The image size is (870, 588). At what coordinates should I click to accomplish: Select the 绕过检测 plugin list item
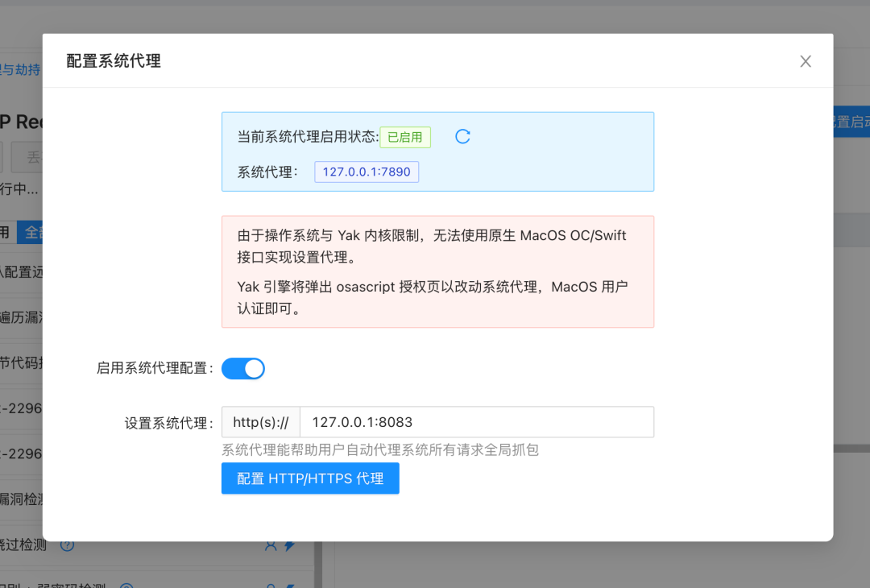[x=24, y=545]
